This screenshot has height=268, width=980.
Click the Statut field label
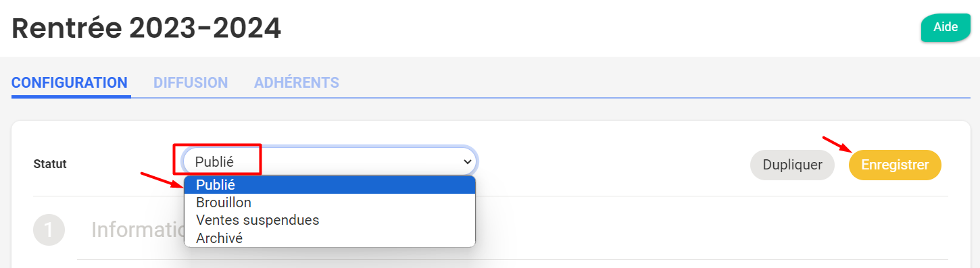click(x=50, y=163)
